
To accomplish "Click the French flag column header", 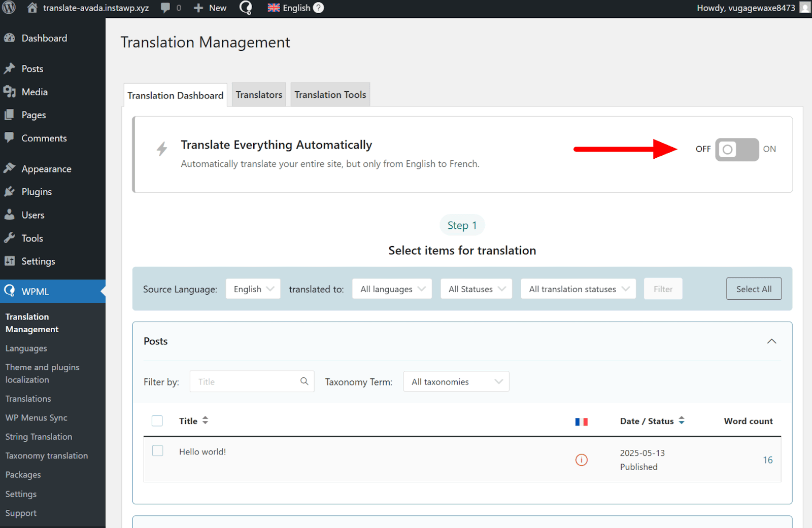I will pos(582,421).
